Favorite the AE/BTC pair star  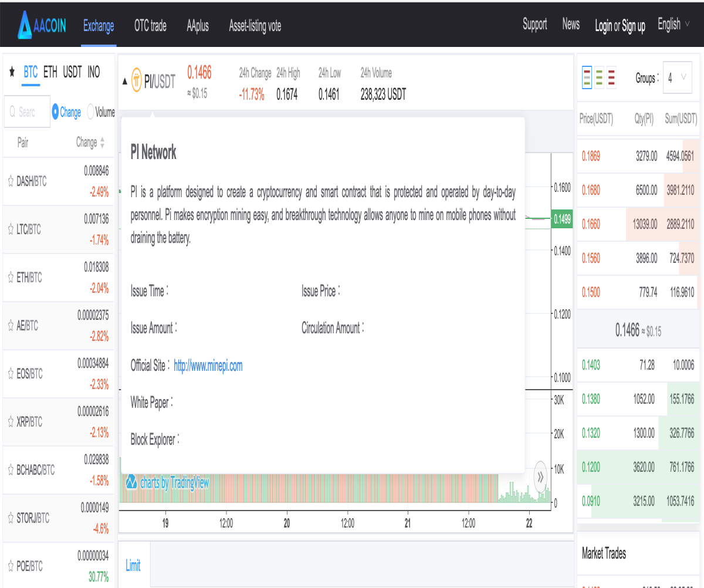[x=11, y=326]
